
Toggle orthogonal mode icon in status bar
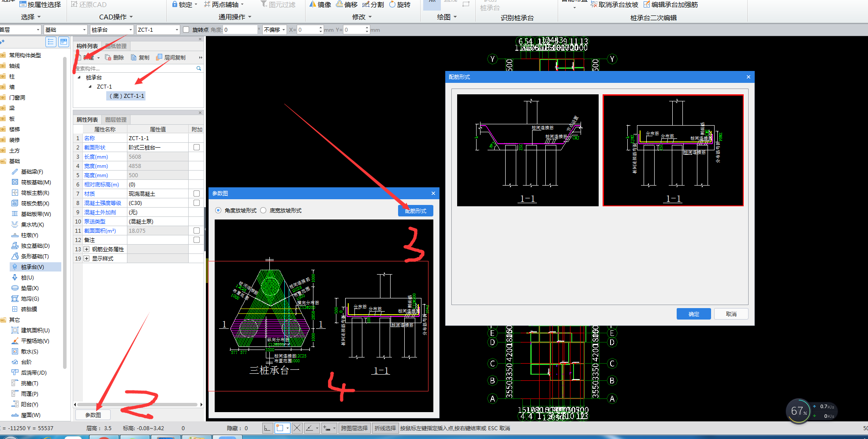coord(268,428)
